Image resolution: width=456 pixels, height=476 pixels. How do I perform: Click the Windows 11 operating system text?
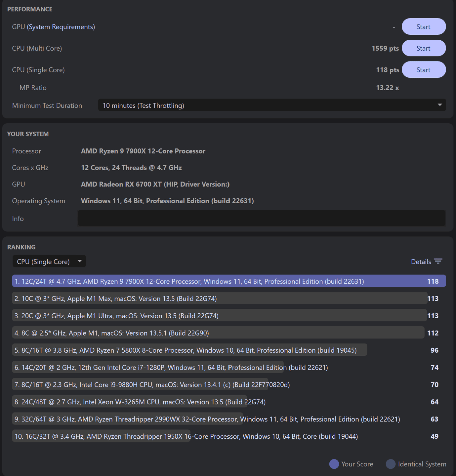[x=167, y=201]
